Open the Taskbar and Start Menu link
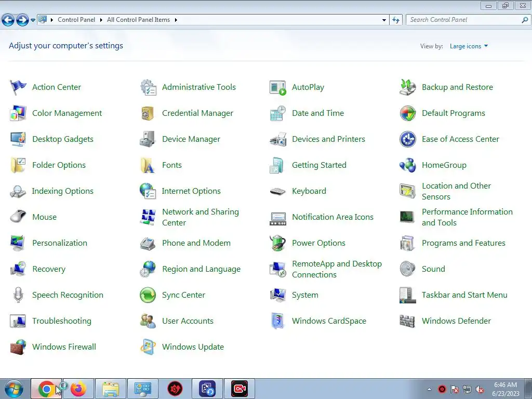The image size is (532, 399). (x=464, y=295)
